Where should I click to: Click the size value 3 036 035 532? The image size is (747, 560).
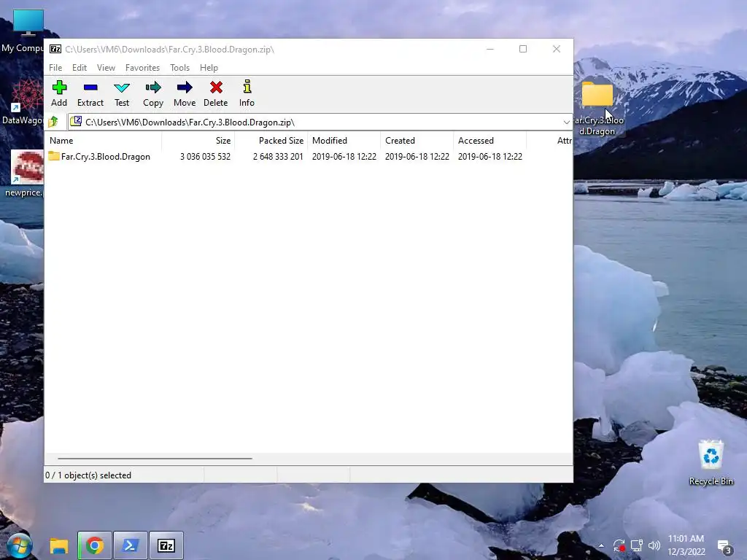coord(205,157)
